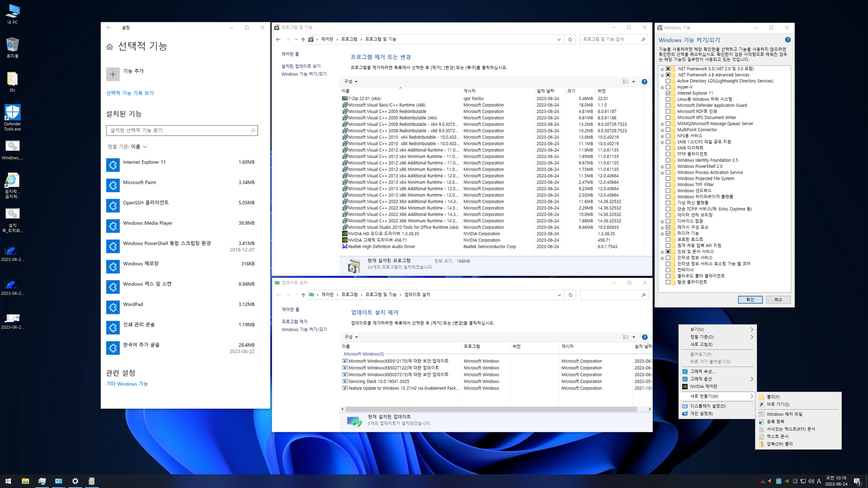Choose 새로 고침(E) from context menu

click(x=718, y=345)
